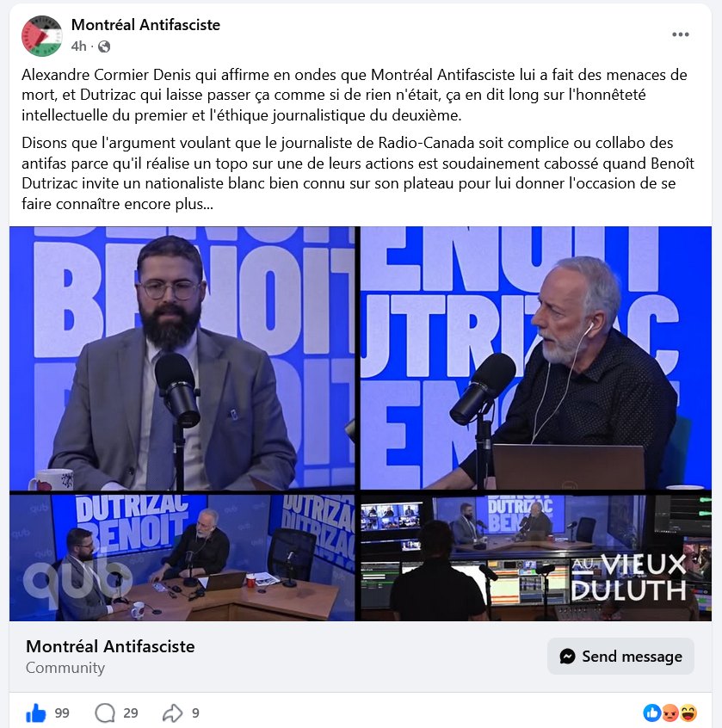Open the bottom-left wide studio shot
Screen dimensions: 722x728
coord(182,558)
